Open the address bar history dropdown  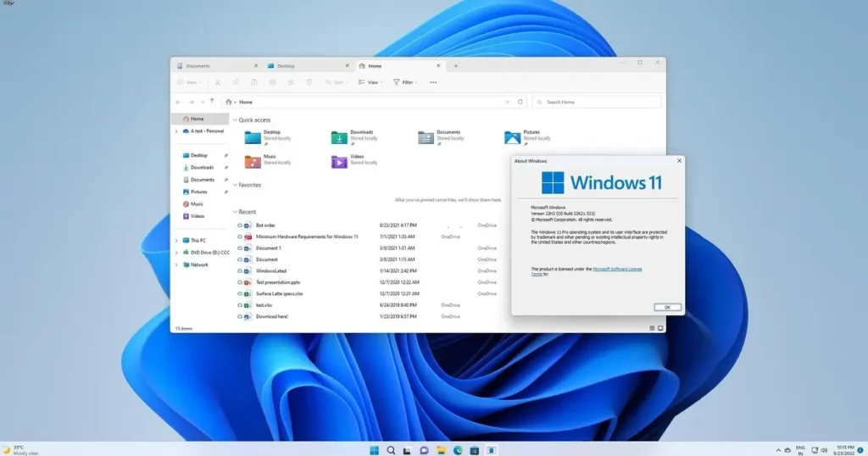point(507,102)
